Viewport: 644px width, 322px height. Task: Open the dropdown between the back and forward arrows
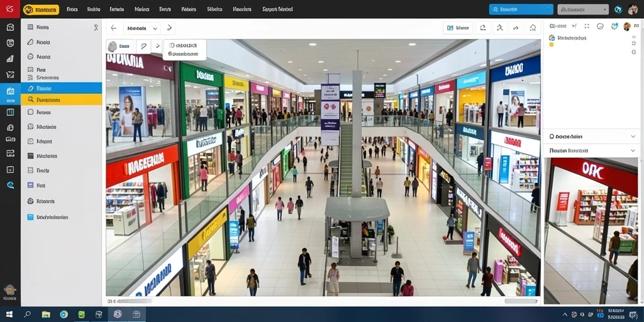coord(142,28)
